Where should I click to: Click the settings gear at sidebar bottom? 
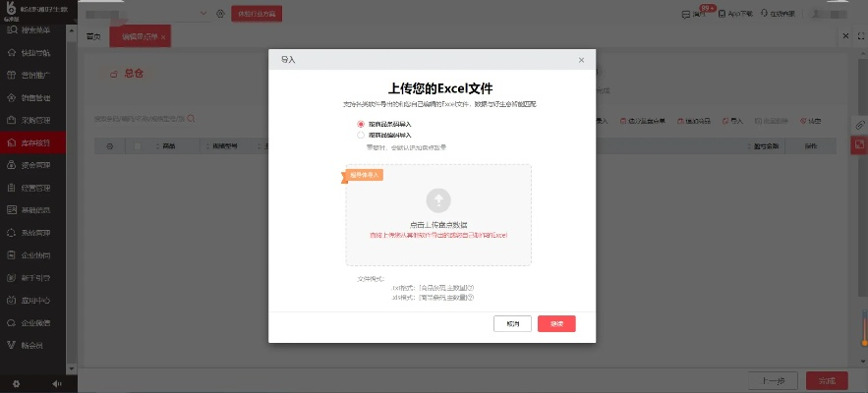[16, 383]
